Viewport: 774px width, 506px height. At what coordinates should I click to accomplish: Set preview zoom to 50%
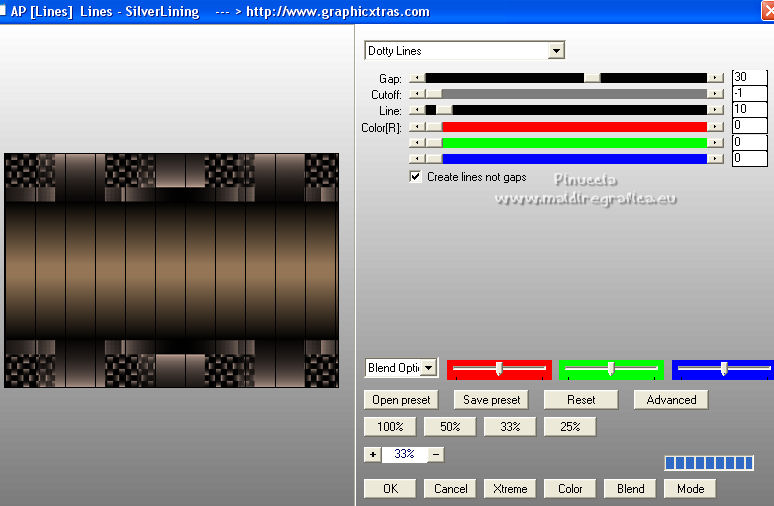click(x=450, y=427)
